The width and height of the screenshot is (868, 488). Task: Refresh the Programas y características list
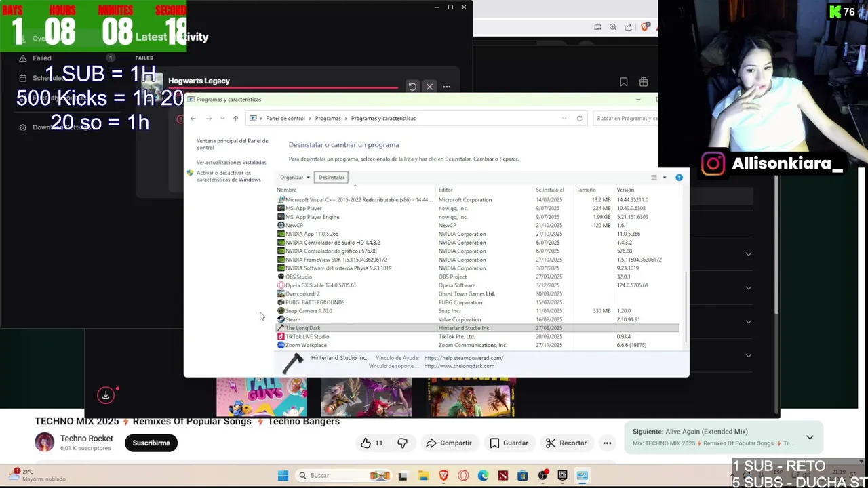coord(579,119)
